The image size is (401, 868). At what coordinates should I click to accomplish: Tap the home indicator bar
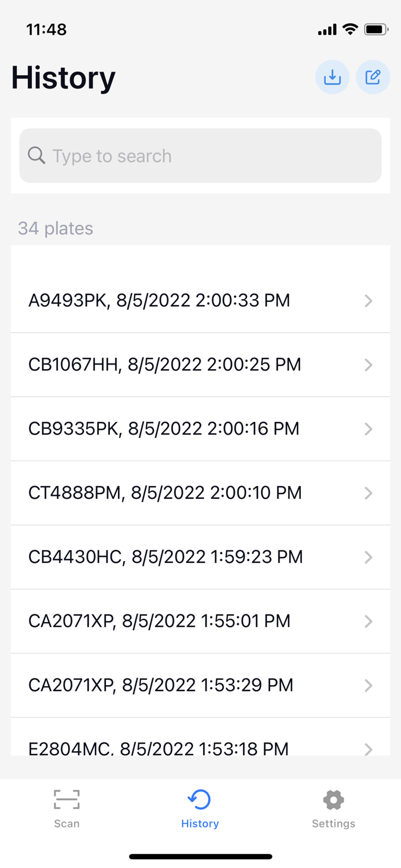tap(200, 856)
